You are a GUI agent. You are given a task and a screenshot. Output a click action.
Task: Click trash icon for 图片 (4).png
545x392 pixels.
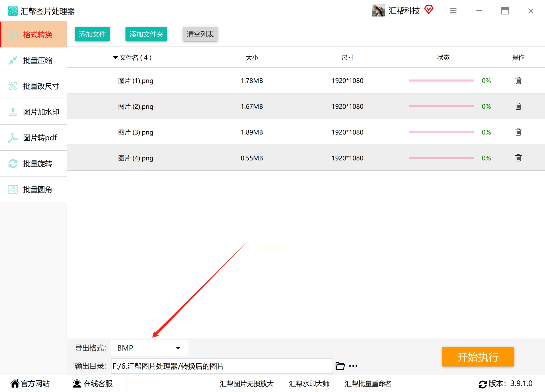(518, 158)
